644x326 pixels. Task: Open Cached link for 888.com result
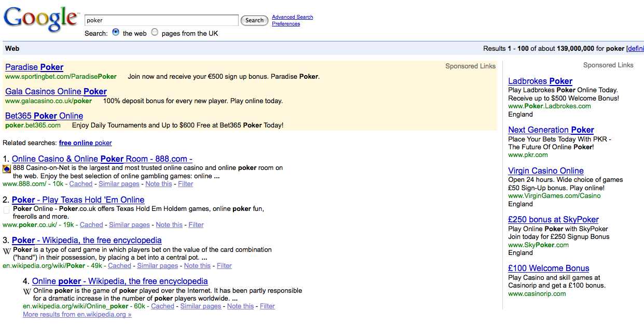pyautogui.click(x=80, y=184)
